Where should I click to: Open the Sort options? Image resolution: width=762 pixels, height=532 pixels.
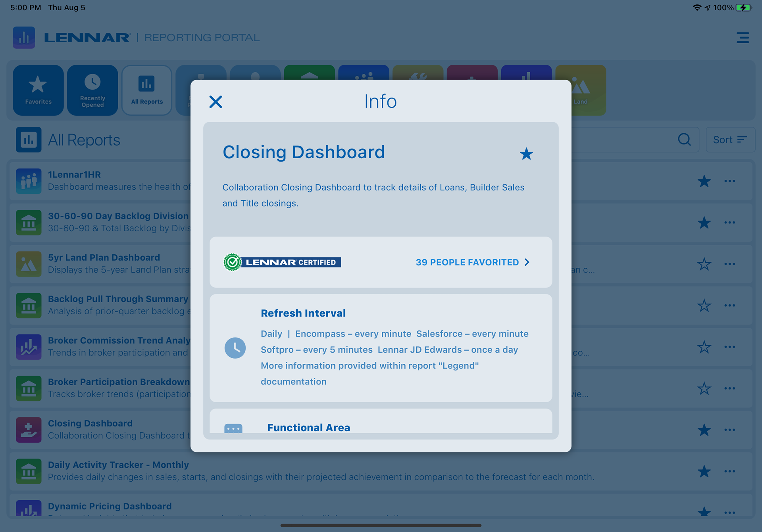point(730,140)
